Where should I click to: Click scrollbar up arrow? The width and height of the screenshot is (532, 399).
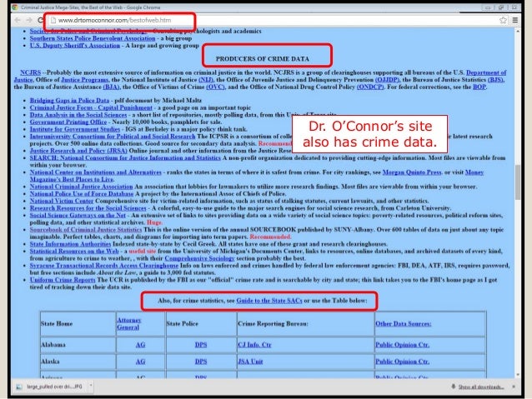click(518, 31)
